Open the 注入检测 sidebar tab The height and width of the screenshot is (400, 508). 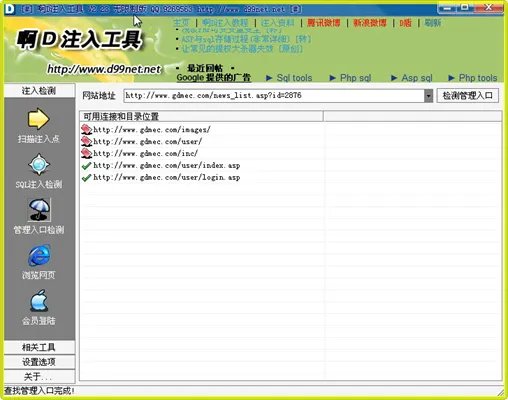coord(39,91)
